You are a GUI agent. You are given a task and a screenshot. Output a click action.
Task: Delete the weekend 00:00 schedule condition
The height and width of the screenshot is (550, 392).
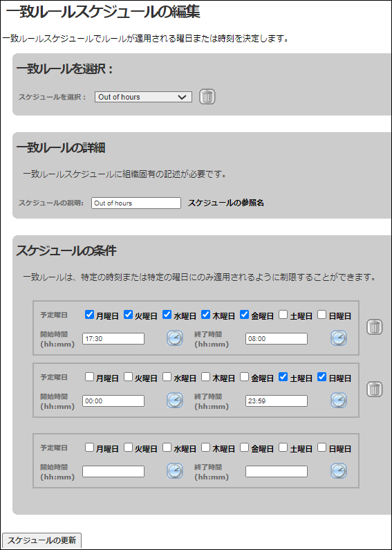(375, 389)
